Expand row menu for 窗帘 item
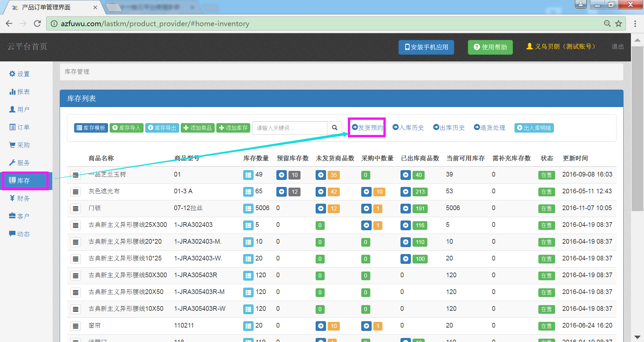 click(75, 326)
